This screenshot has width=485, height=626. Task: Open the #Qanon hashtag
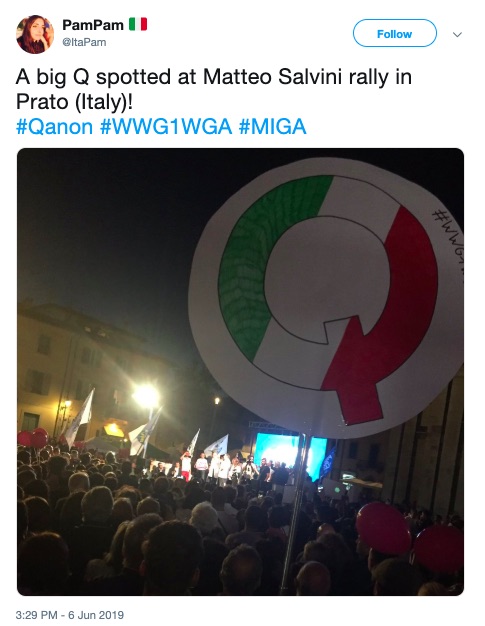(x=54, y=127)
